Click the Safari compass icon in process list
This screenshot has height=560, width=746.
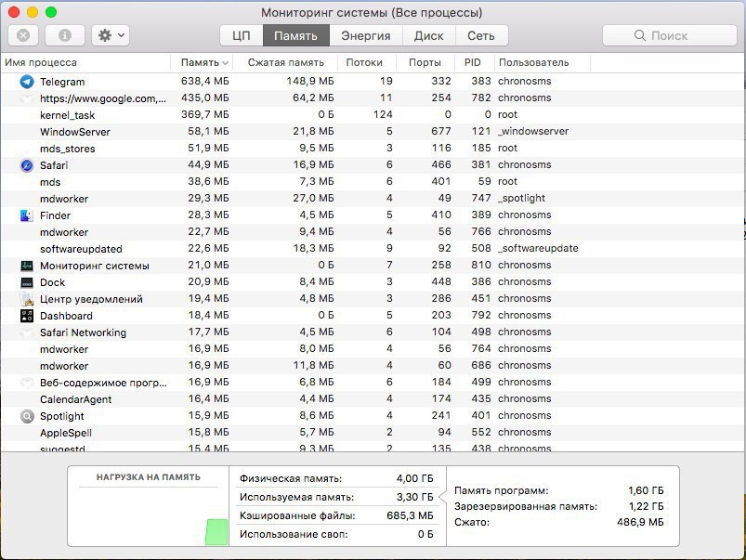coord(27,165)
